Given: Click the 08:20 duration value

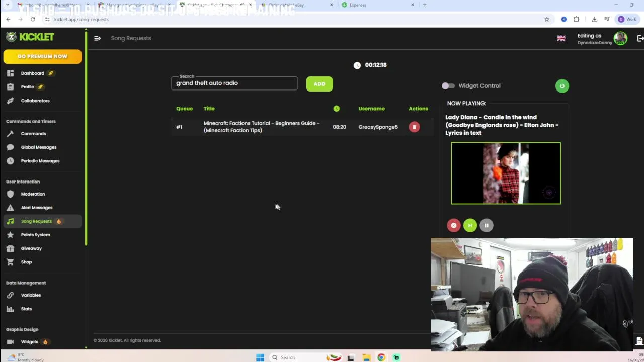Looking at the screenshot, I should pyautogui.click(x=339, y=127).
